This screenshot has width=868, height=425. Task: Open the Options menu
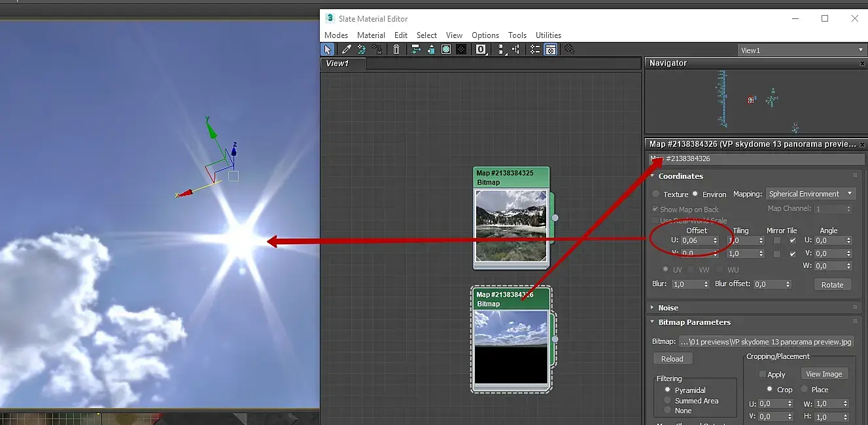[485, 35]
